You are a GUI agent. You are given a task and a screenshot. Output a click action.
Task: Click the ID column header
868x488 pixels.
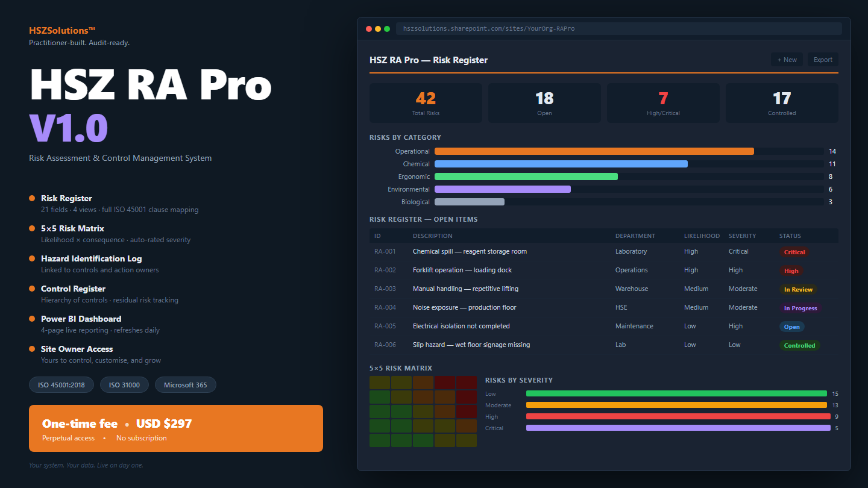(377, 236)
